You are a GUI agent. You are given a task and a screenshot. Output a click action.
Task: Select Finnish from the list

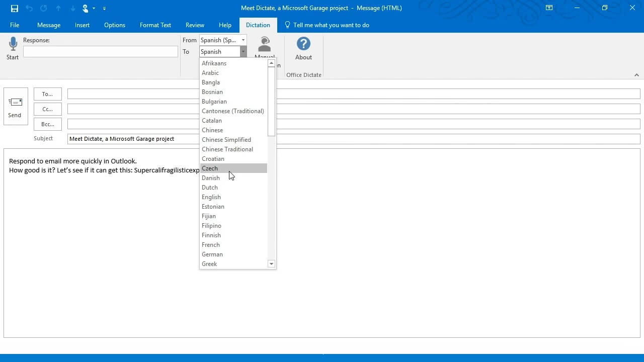[x=233, y=235]
